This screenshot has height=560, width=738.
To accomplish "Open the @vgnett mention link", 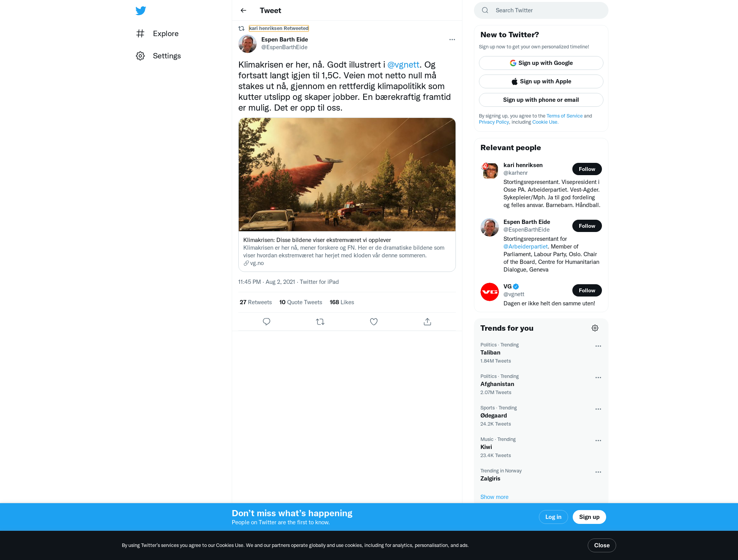I will (x=403, y=65).
